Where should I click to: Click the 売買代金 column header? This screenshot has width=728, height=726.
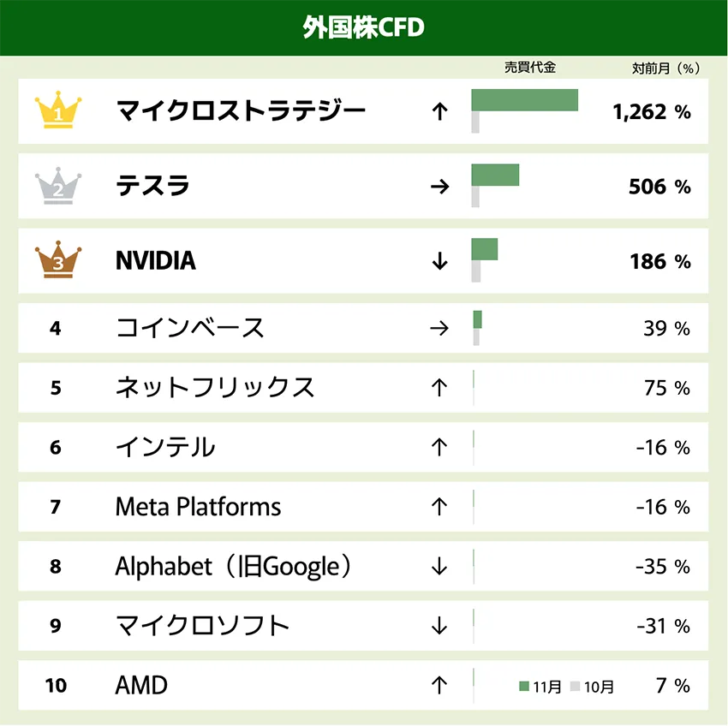click(x=529, y=68)
